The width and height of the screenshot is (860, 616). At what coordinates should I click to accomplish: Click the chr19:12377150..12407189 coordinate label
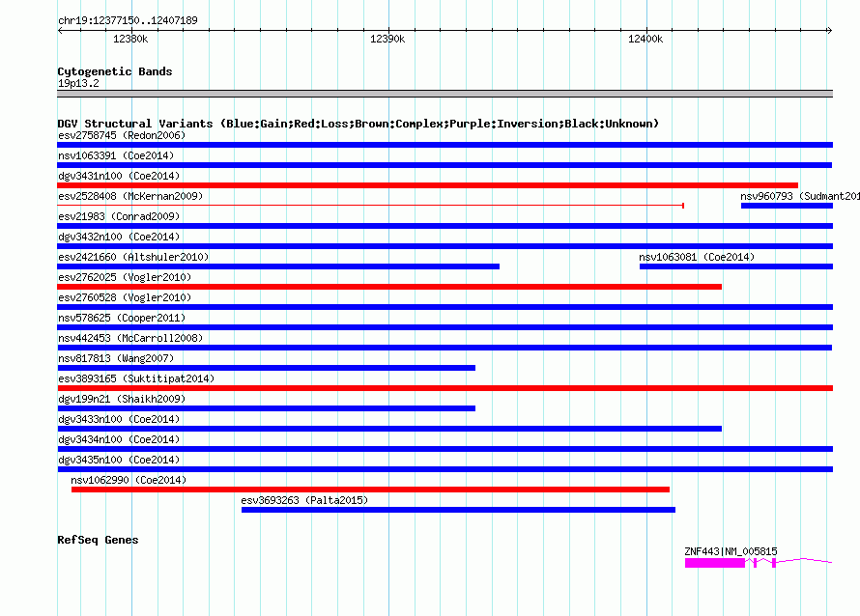(128, 20)
